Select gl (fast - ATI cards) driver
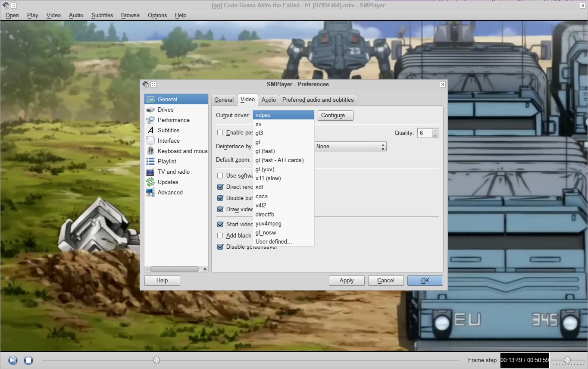This screenshot has width=588, height=369. click(284, 160)
